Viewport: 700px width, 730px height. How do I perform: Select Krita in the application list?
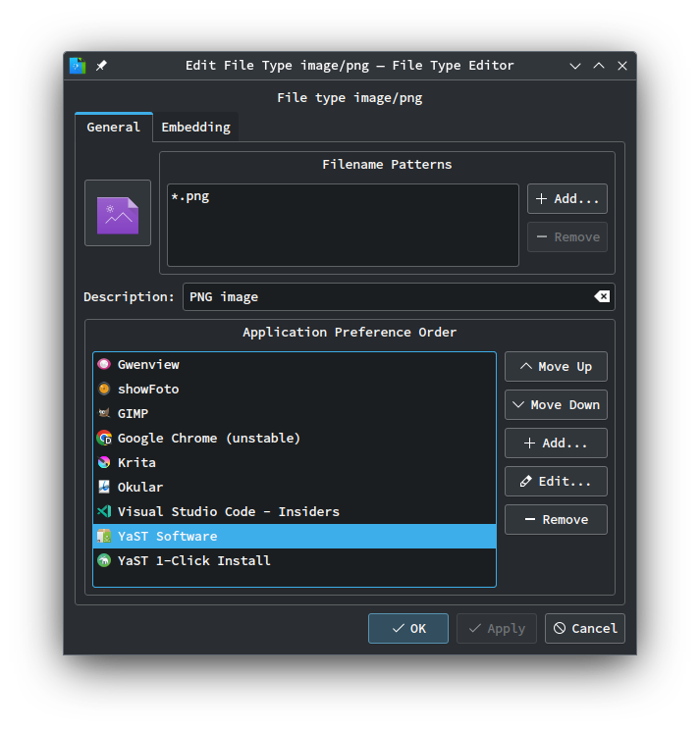pos(295,462)
